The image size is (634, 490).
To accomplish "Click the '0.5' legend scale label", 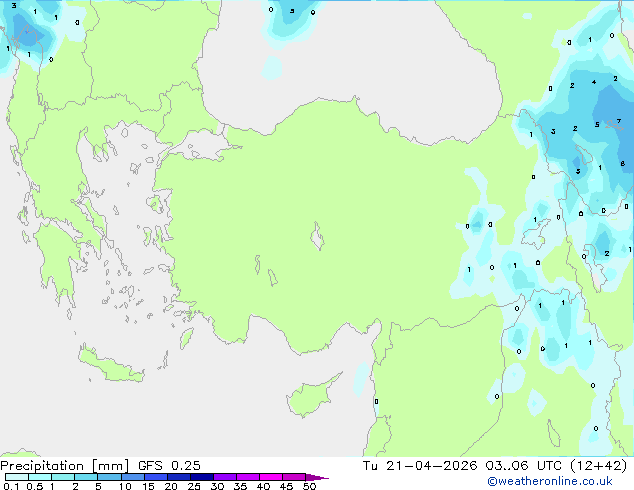I will click(x=35, y=486).
